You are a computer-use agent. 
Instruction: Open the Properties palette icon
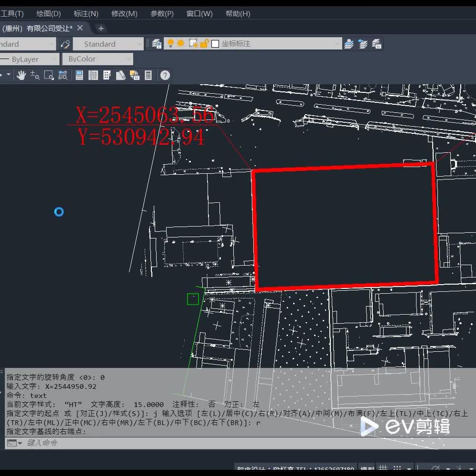(79, 75)
